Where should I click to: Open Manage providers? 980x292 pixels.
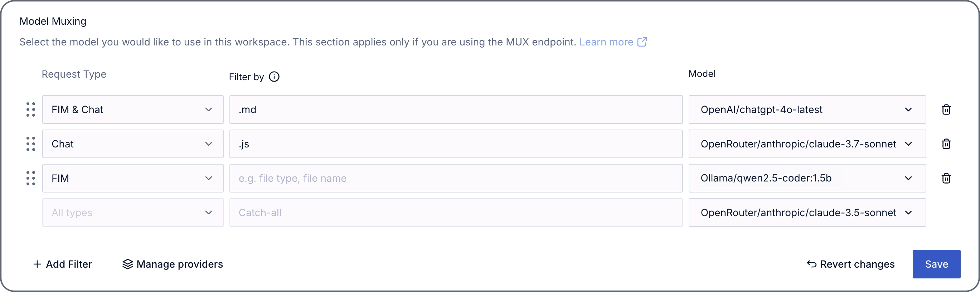click(x=173, y=264)
